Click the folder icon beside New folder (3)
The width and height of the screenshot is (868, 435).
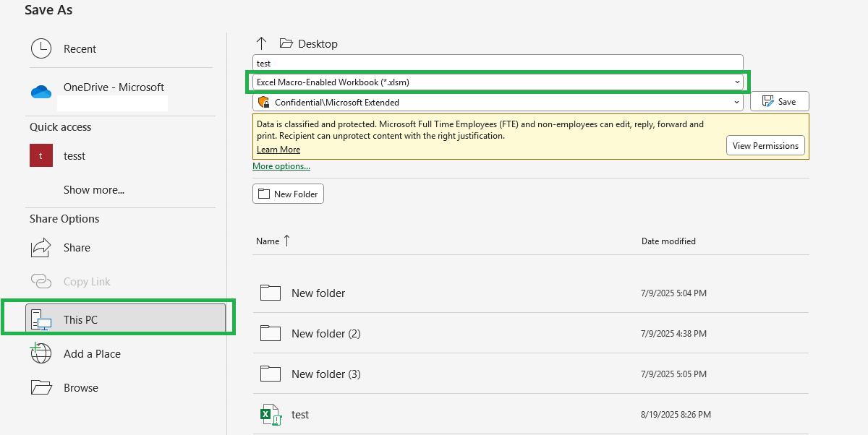coord(270,374)
